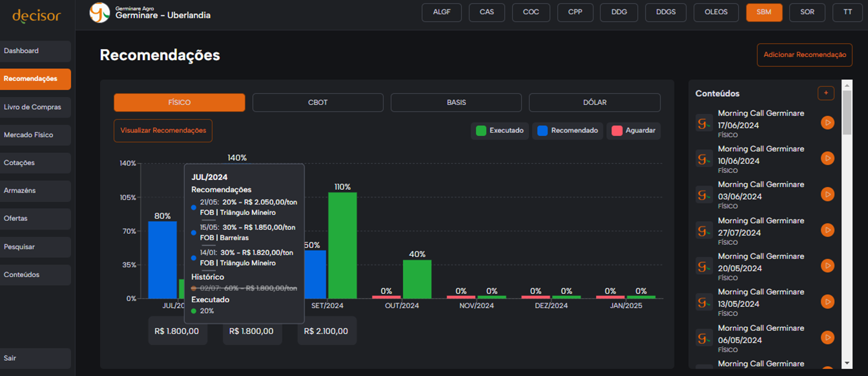Click the Conteúdos scrollbar thumb
Viewport: 868px width, 376px height.
[847, 112]
